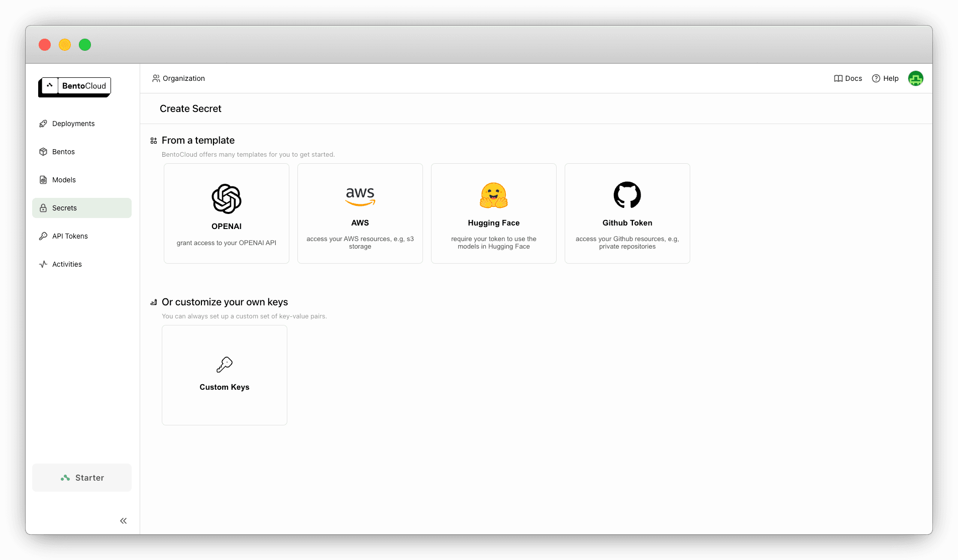Open Activities page

(82, 264)
